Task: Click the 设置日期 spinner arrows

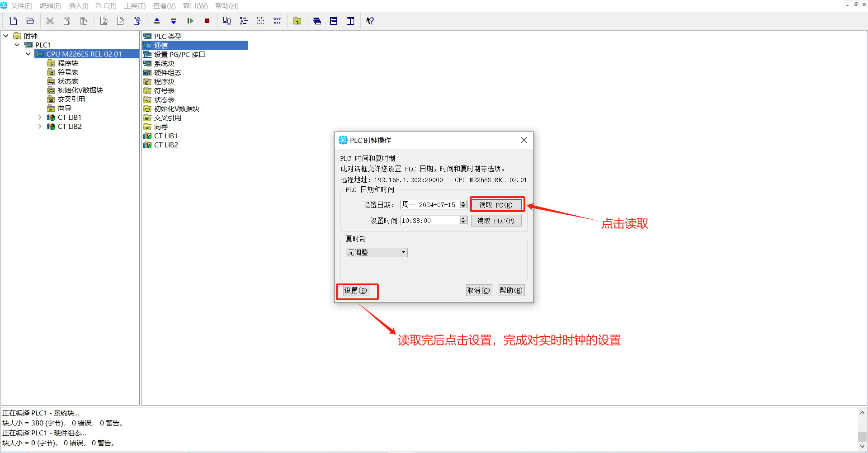Action: click(x=463, y=204)
